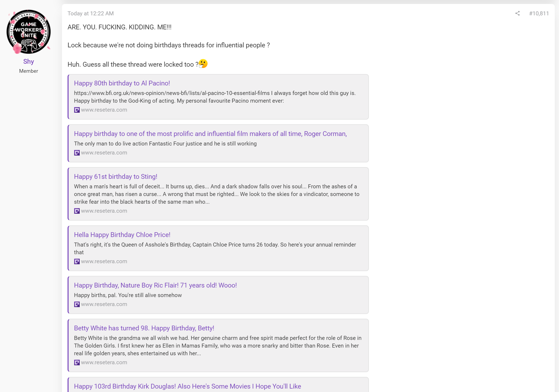Click the thinking face emoji in the post
Viewport: 559px width, 392px height.
point(203,64)
